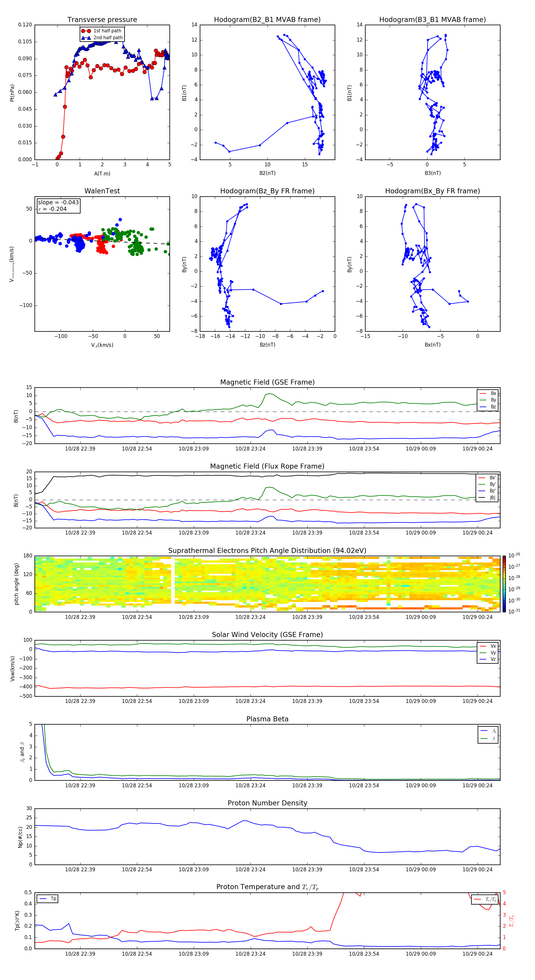Click the 'Np(#/cc)' y-axis label
535x980 pixels.
click(x=20, y=837)
